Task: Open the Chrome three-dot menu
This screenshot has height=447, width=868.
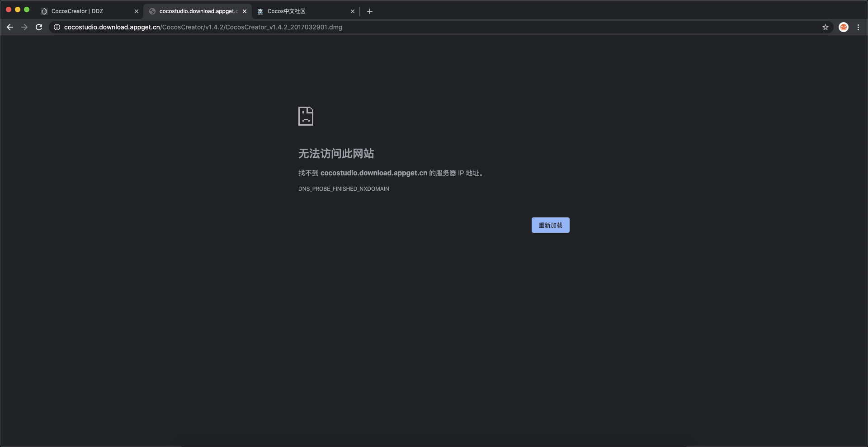Action: pos(858,27)
